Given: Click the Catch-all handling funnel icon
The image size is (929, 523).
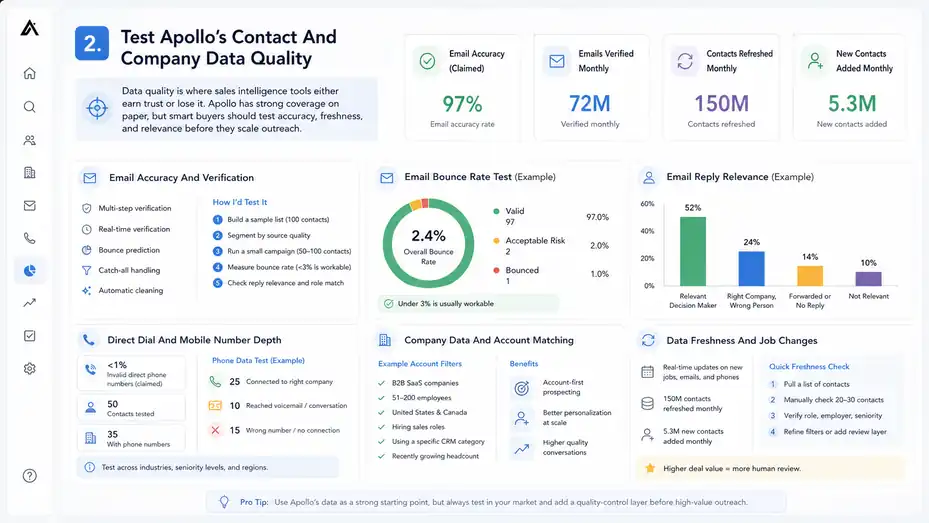Looking at the screenshot, I should 87,270.
